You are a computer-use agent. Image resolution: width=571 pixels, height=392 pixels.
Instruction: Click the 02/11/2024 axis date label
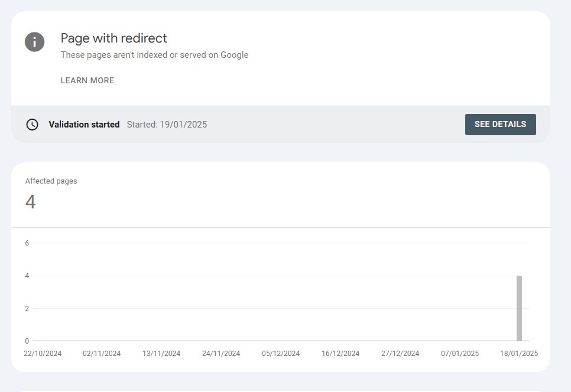coord(102,354)
